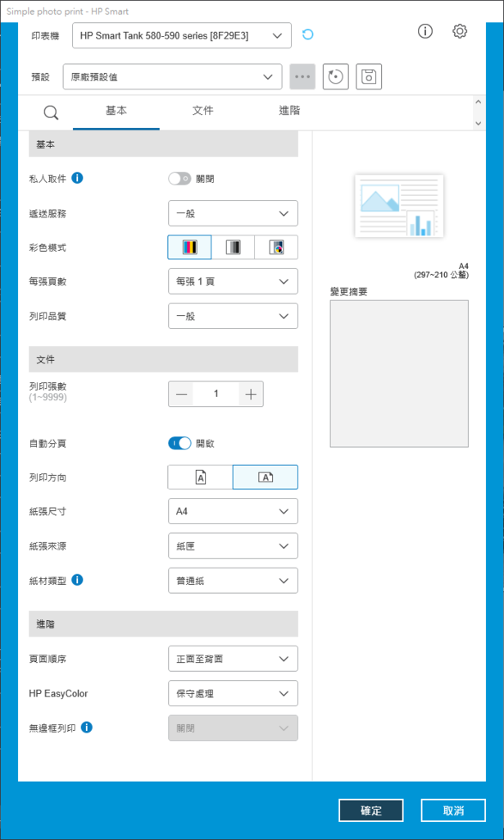Choose portrait print orientation
504x840 pixels.
pos(200,477)
